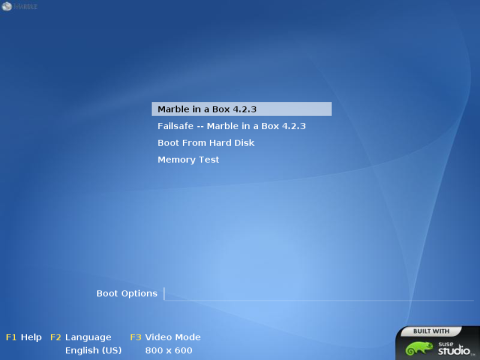Select the Marble in a Box 4.2.3 boot entry
The width and height of the screenshot is (480, 360).
pyautogui.click(x=242, y=109)
